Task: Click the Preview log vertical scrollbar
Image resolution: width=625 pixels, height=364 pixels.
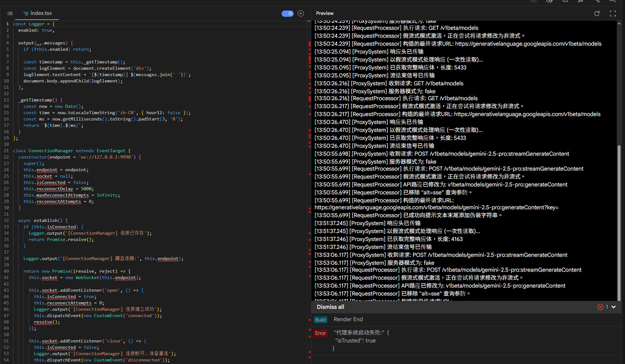Action: click(x=619, y=222)
